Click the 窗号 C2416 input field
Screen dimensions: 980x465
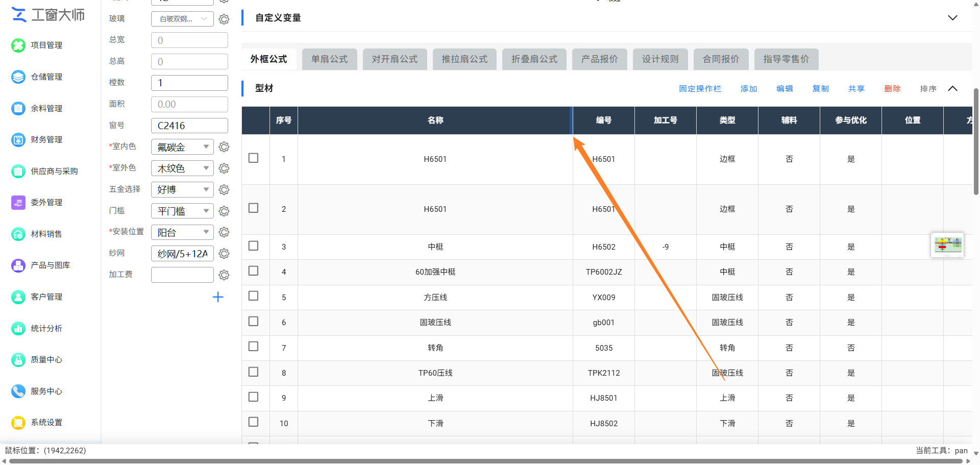[189, 126]
